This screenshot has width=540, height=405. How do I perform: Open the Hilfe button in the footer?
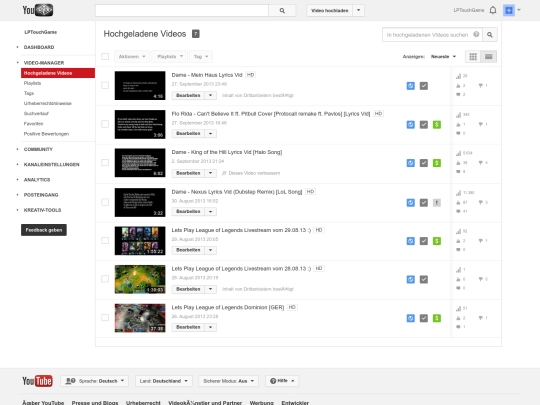click(x=282, y=381)
